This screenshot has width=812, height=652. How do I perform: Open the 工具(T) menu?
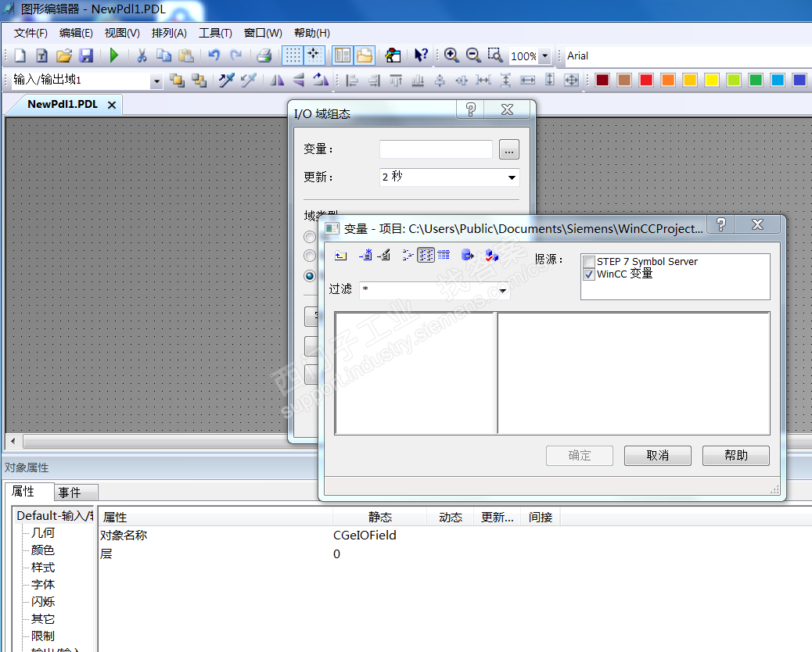pos(215,33)
